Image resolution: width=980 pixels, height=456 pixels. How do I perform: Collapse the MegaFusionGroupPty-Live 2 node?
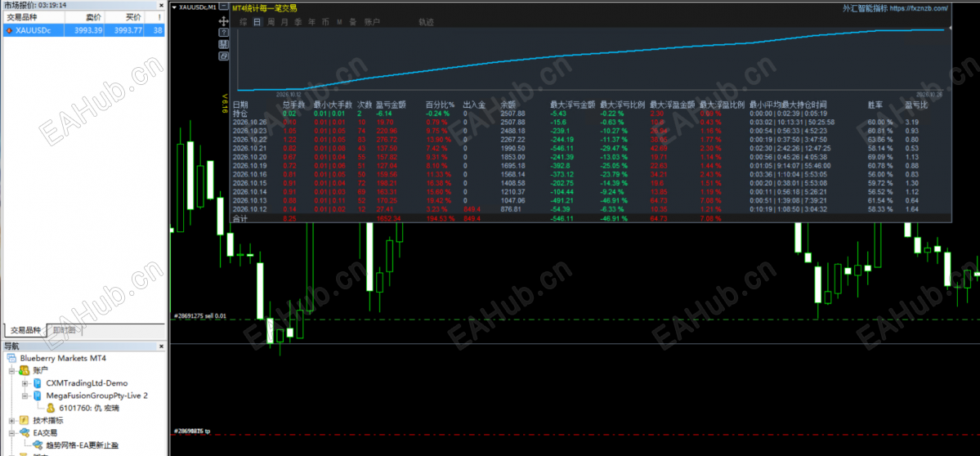tap(25, 396)
